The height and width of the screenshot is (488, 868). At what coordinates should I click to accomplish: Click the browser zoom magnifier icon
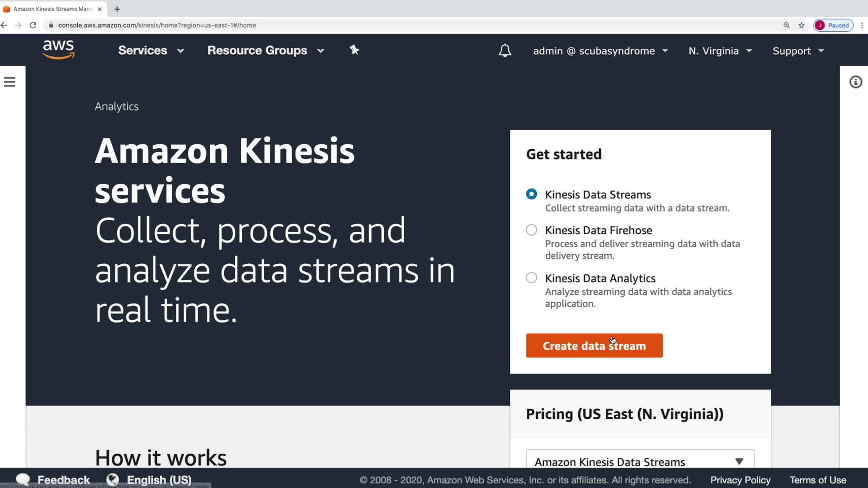coord(787,25)
